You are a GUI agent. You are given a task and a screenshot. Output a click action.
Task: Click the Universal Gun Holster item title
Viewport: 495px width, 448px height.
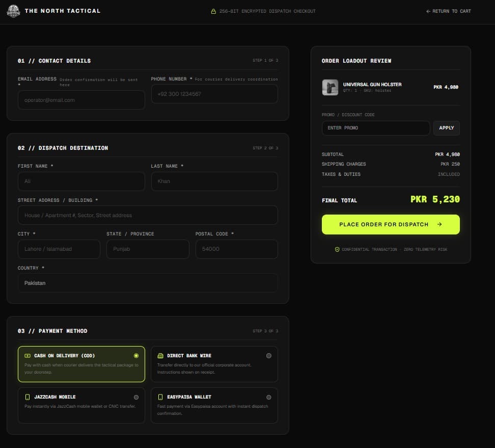pos(372,85)
